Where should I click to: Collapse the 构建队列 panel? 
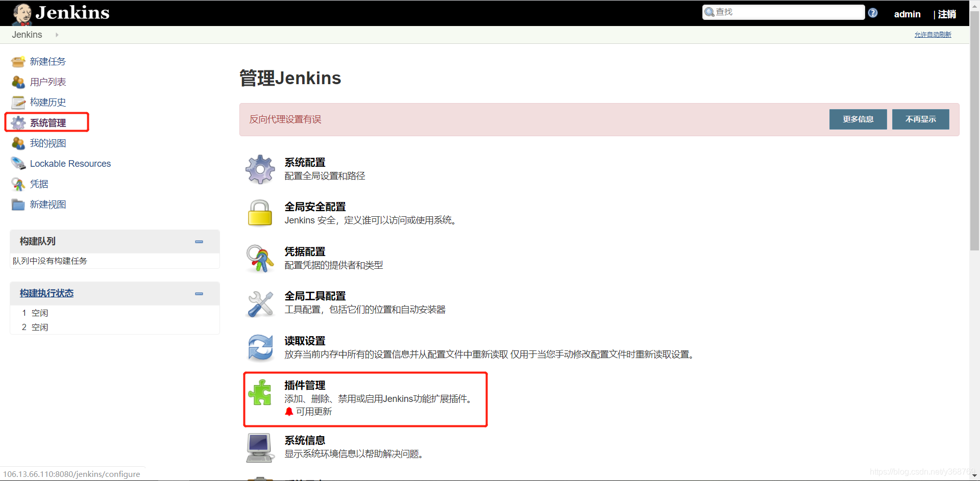pos(199,242)
